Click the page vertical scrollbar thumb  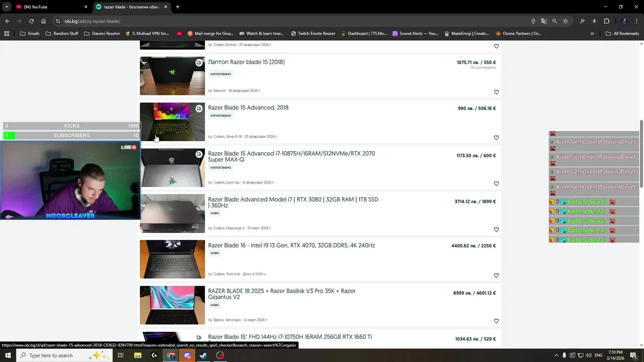[x=641, y=153]
